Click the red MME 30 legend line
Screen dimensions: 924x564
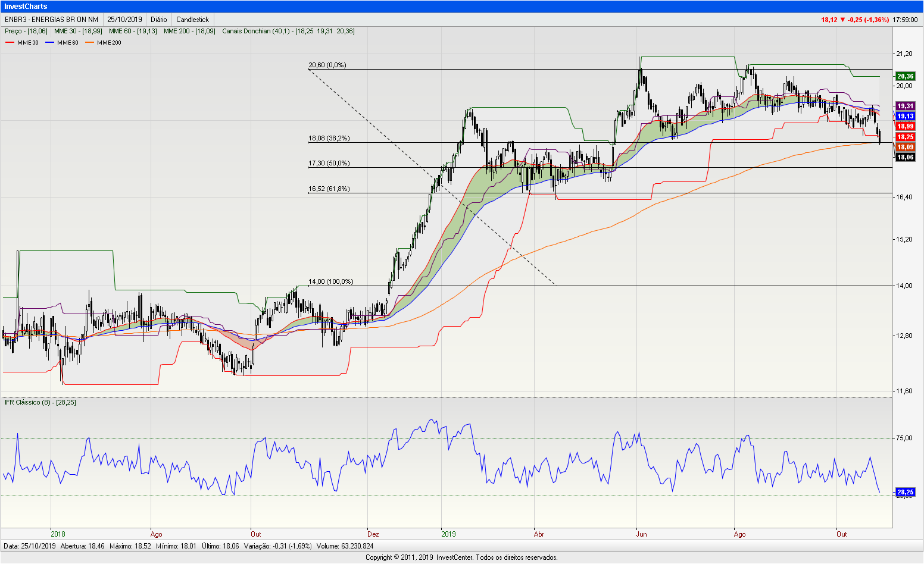(x=10, y=43)
